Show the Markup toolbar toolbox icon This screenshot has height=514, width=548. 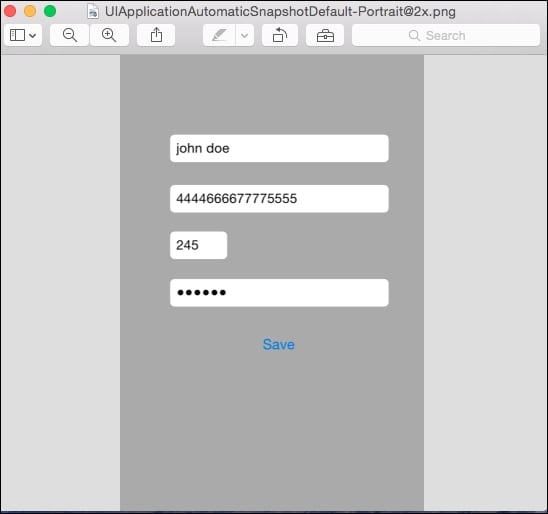(x=325, y=35)
